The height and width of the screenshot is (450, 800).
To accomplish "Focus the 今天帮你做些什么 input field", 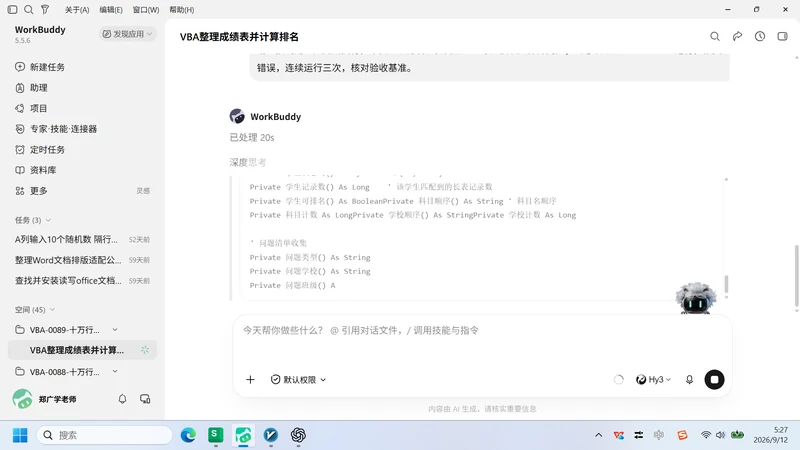I will pos(482,331).
